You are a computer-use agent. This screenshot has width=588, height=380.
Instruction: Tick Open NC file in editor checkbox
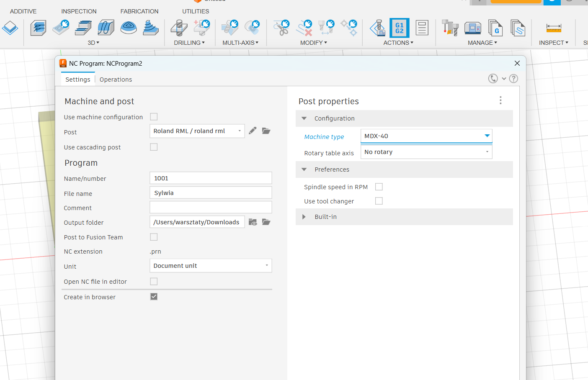[154, 281]
